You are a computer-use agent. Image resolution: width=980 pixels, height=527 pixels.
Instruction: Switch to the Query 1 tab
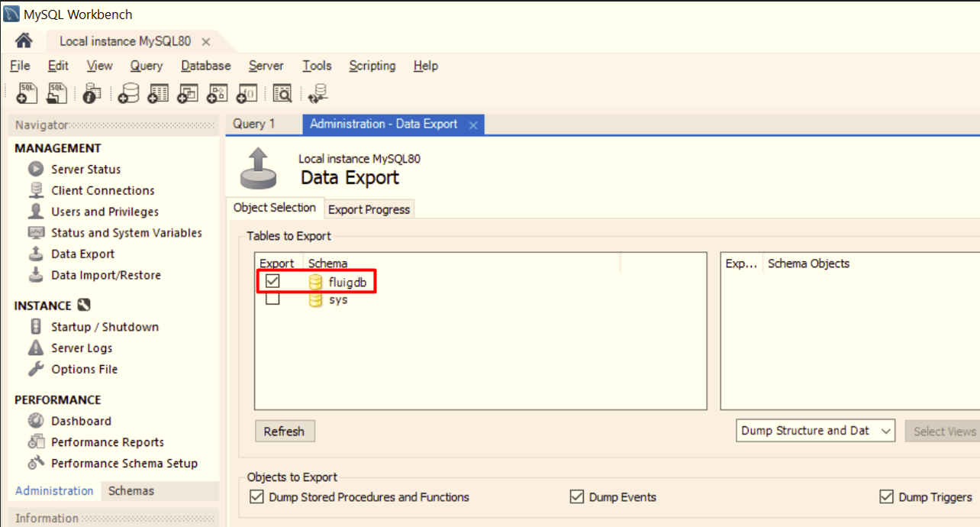coord(254,124)
